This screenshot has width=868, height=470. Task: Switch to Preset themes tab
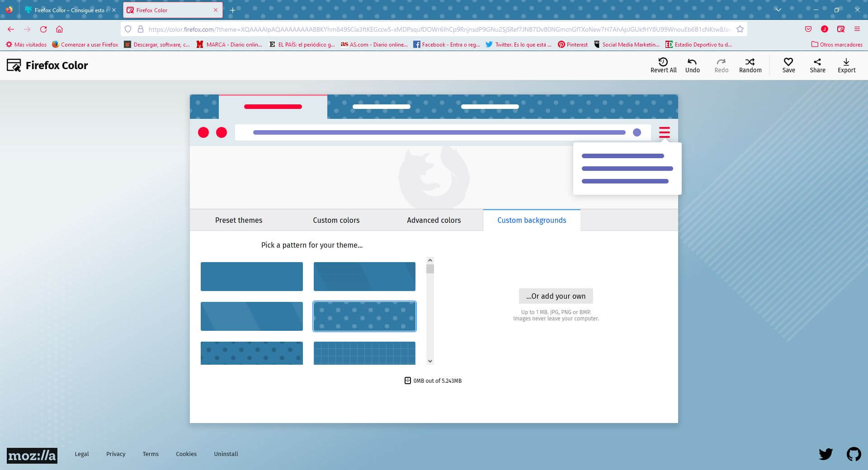[239, 220]
